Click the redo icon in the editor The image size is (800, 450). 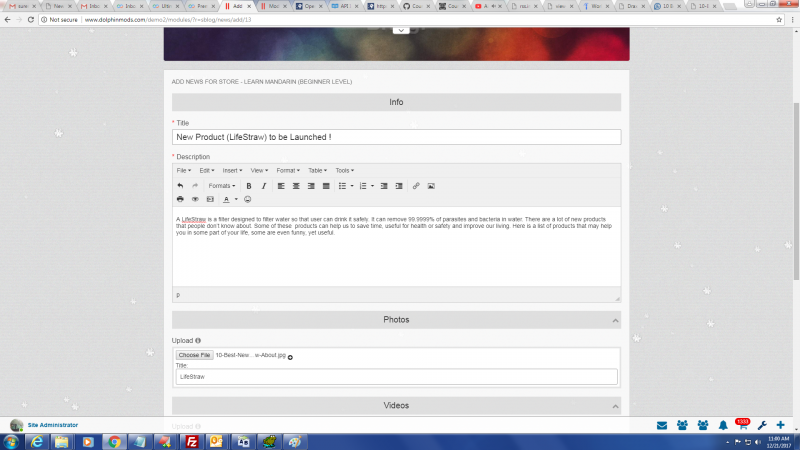click(195, 186)
